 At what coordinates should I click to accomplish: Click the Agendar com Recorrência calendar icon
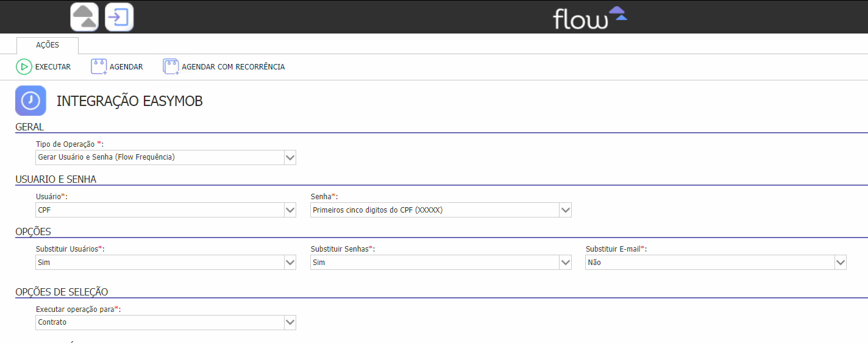[x=171, y=67]
